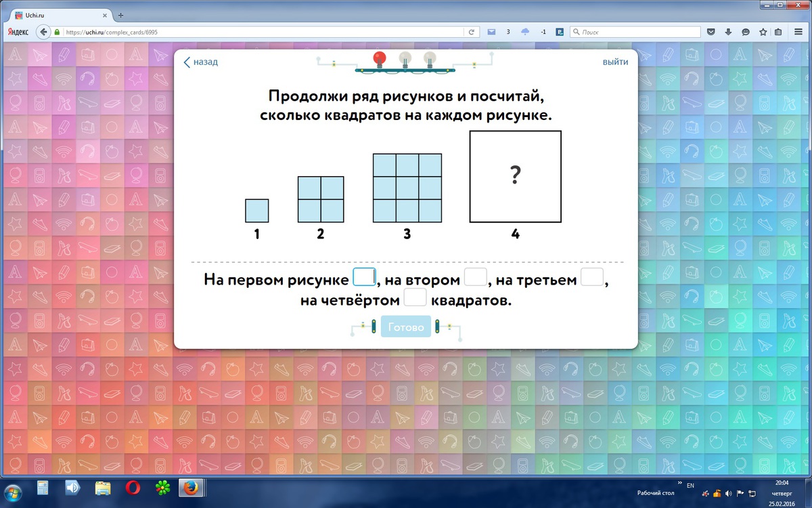
Task: Open the EN language switcher
Action: pos(691,485)
